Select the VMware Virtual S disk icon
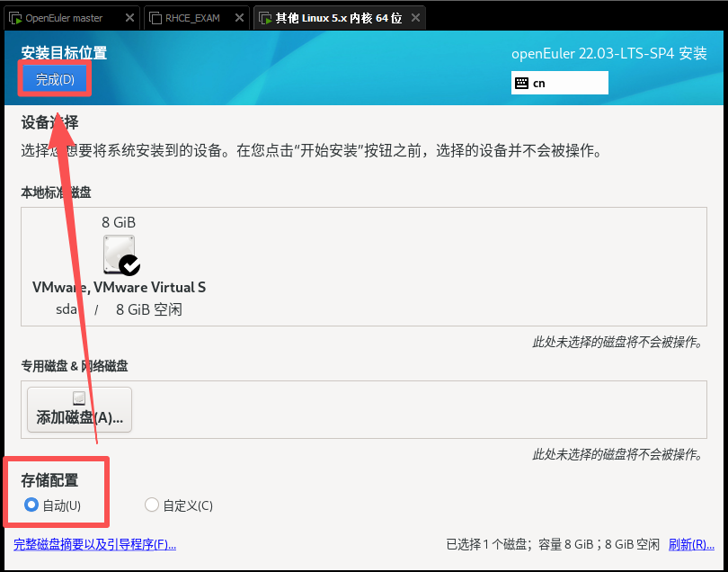The height and width of the screenshot is (572, 728). tap(121, 255)
